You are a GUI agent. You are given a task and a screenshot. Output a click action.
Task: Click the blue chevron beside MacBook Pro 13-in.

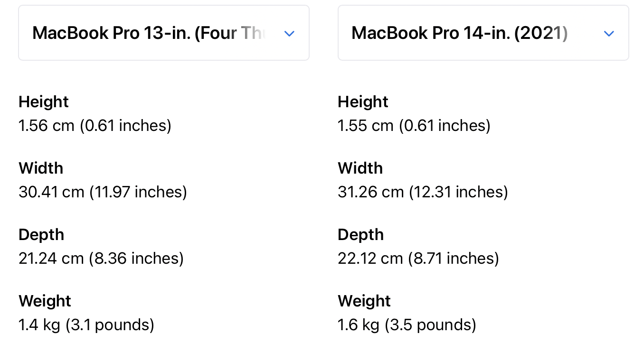[x=289, y=34]
